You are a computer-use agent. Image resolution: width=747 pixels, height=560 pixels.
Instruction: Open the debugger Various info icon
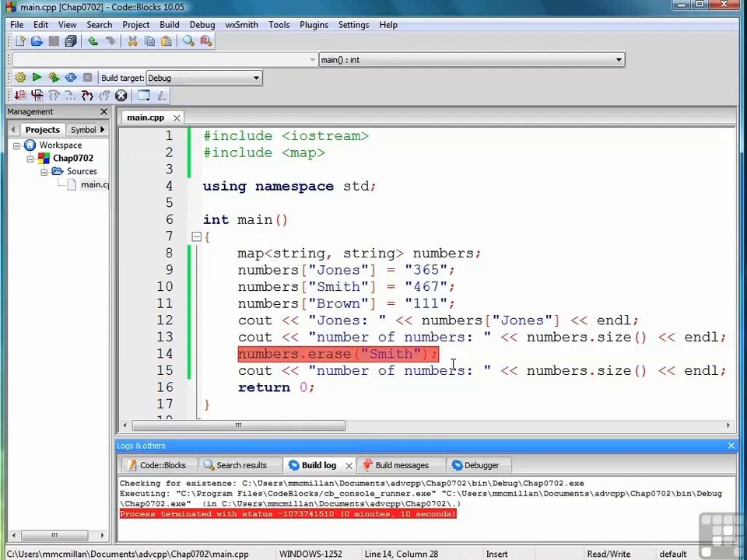(162, 96)
